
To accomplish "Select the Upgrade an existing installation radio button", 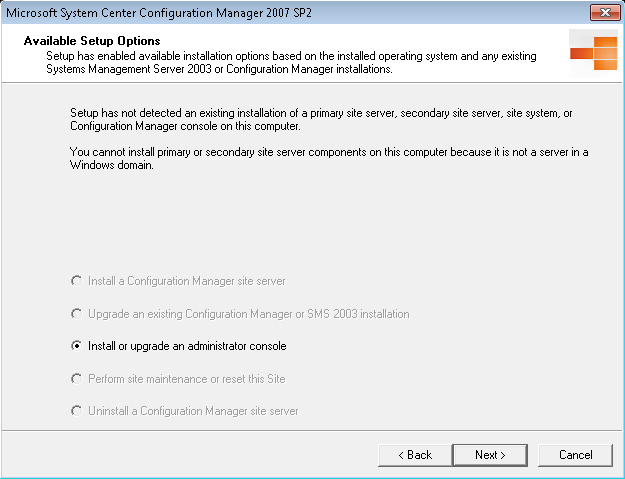I will coord(76,314).
